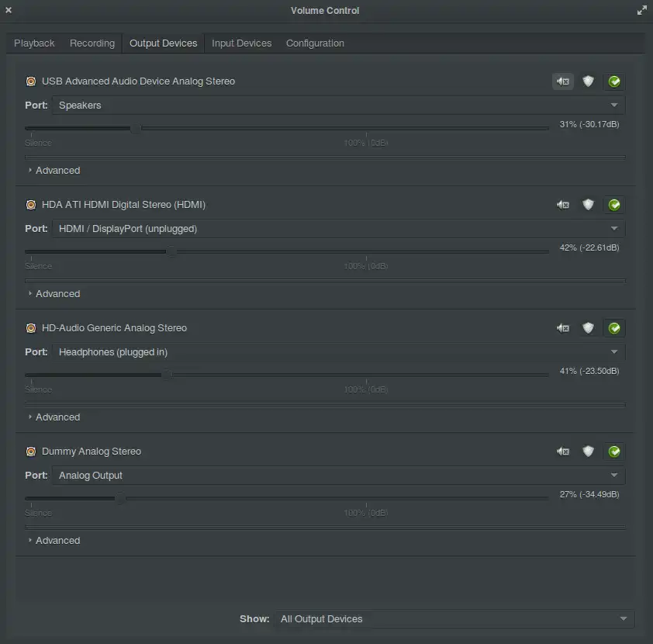Set HDA ATI HDMI as fallback device
This screenshot has height=644, width=653.
pyautogui.click(x=614, y=205)
